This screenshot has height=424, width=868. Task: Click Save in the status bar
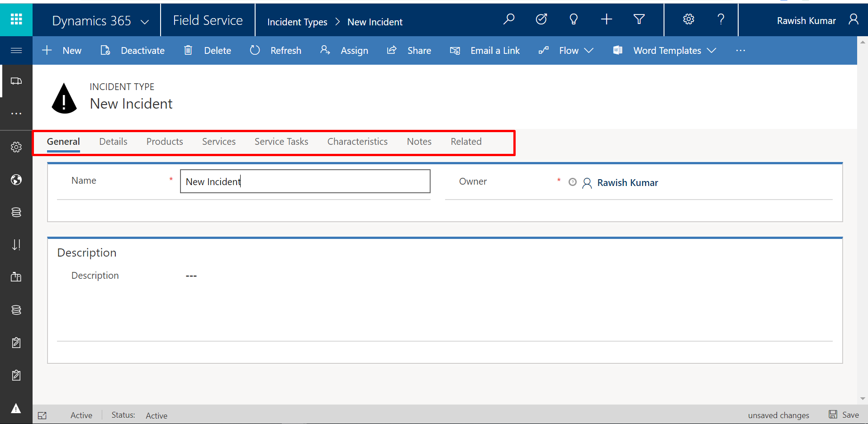point(844,415)
